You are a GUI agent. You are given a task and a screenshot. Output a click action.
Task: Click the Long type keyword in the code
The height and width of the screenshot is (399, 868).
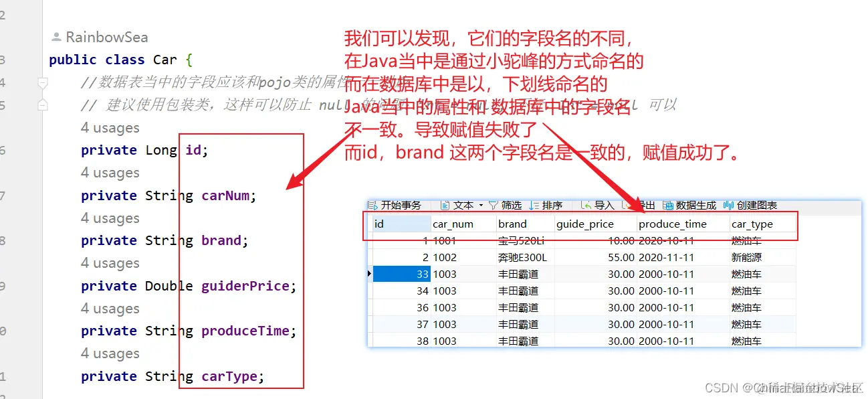coord(161,150)
